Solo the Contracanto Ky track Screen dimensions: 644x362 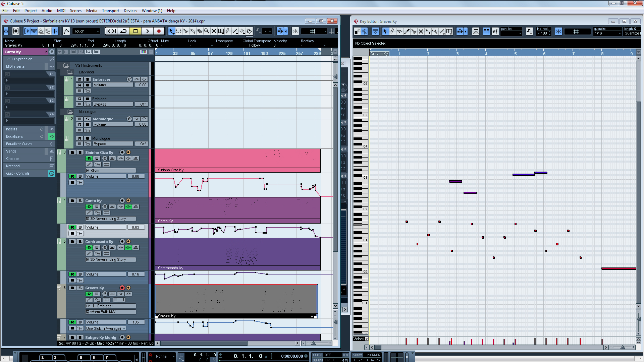pyautogui.click(x=80, y=242)
